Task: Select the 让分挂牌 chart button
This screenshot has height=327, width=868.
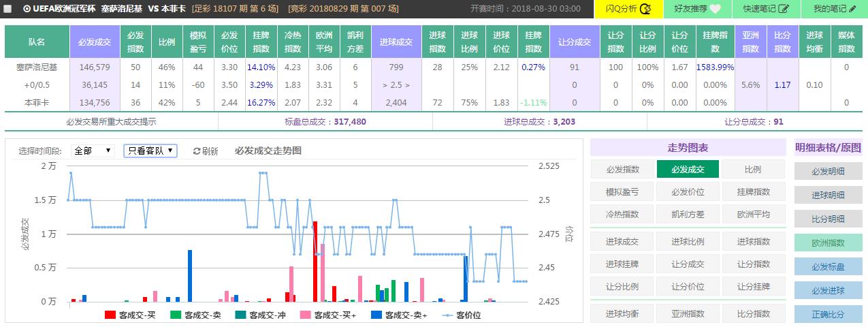Action: click(753, 286)
